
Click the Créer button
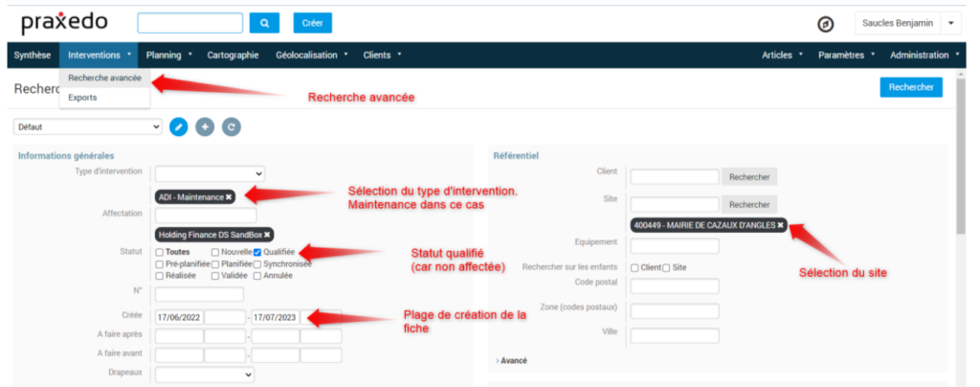(x=312, y=23)
